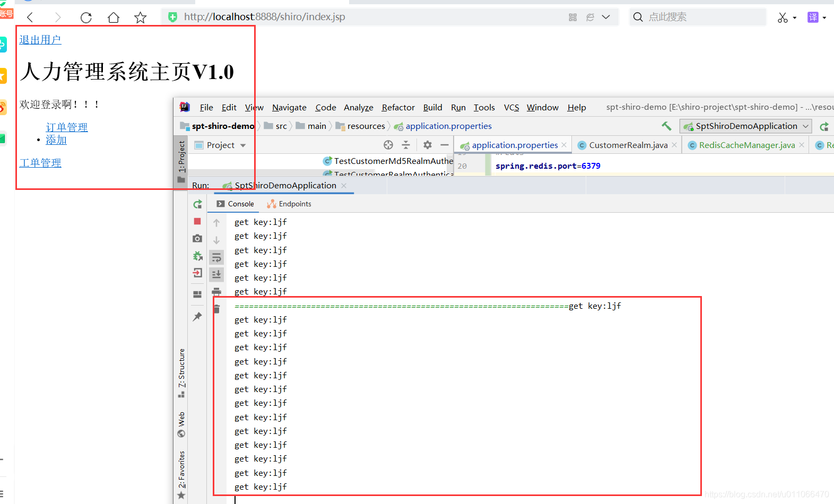Restore layout in the Run panel

(197, 294)
